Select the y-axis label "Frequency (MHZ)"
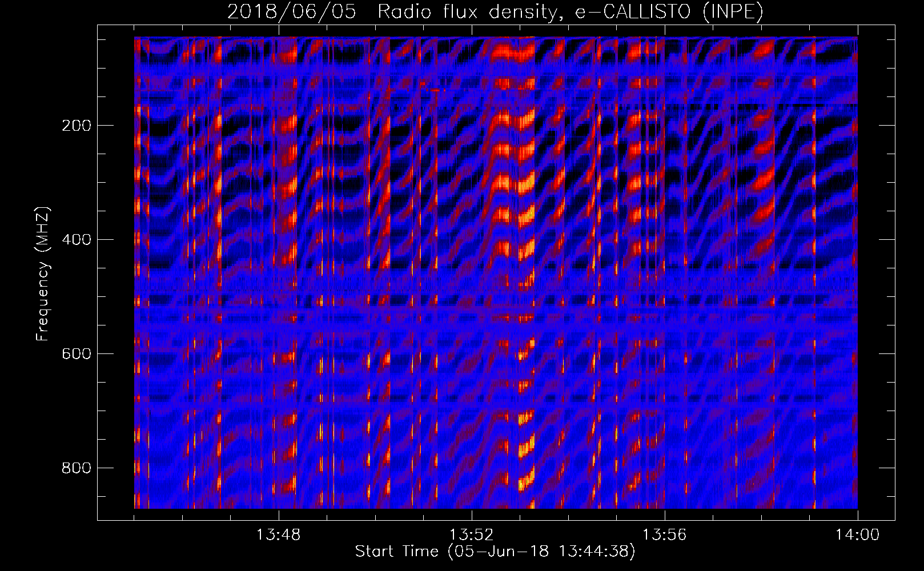The width and height of the screenshot is (924, 571). [43, 274]
